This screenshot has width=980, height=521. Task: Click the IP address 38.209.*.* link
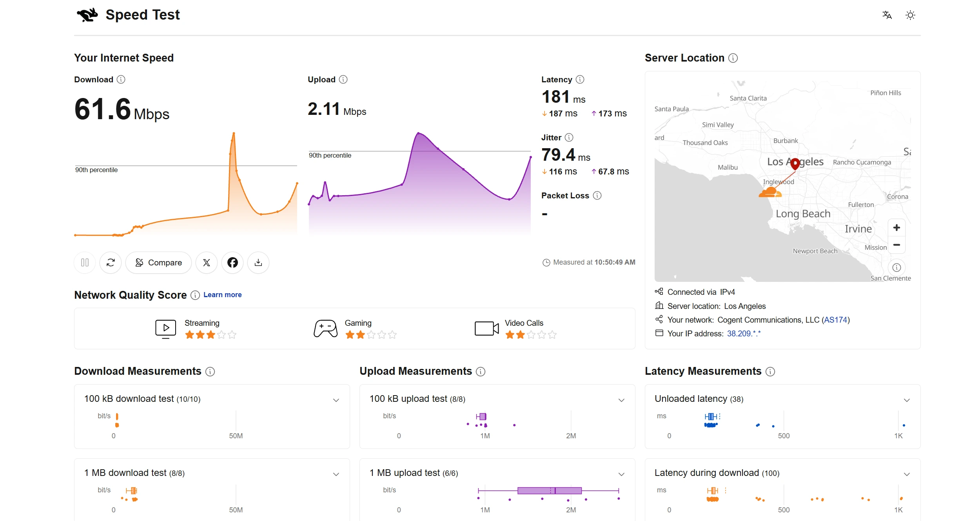click(744, 334)
